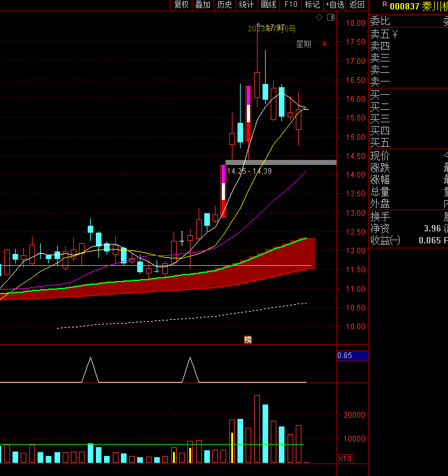Image resolution: width=448 pixels, height=476 pixels.
Task: Open F10 company information
Action: point(291,4)
